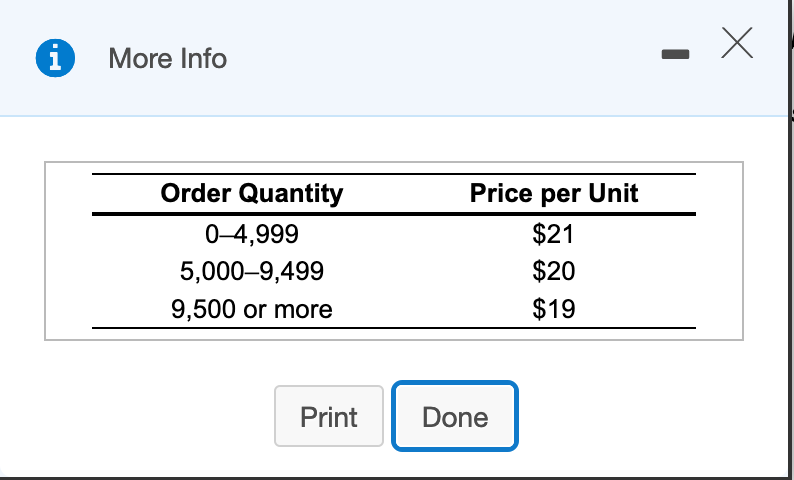Image resolution: width=794 pixels, height=480 pixels.
Task: Click the $19 price value
Action: point(553,309)
